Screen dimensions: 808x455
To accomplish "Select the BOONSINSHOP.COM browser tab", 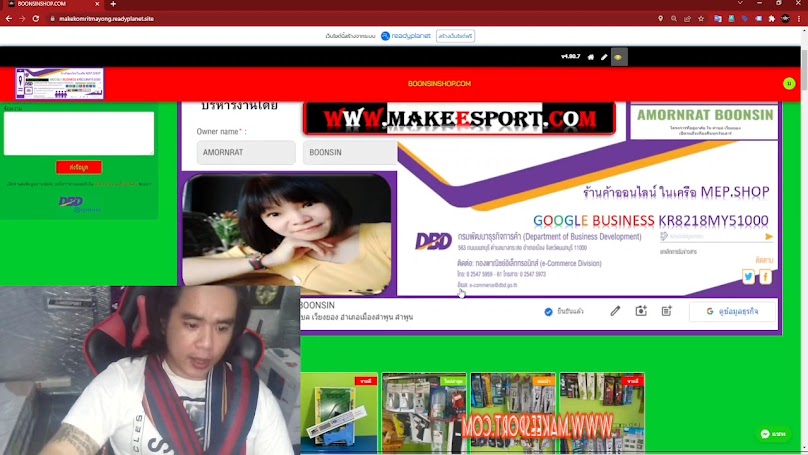I will [52, 4].
